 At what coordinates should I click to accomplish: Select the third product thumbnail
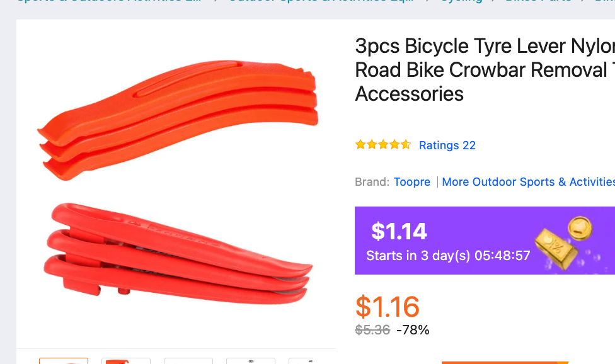click(188, 361)
